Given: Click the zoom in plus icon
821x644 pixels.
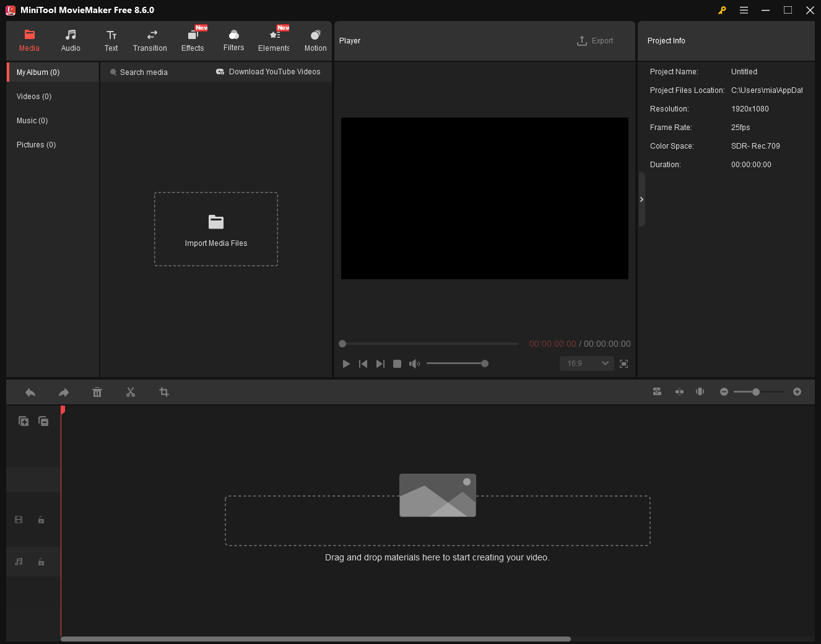Looking at the screenshot, I should tap(797, 392).
